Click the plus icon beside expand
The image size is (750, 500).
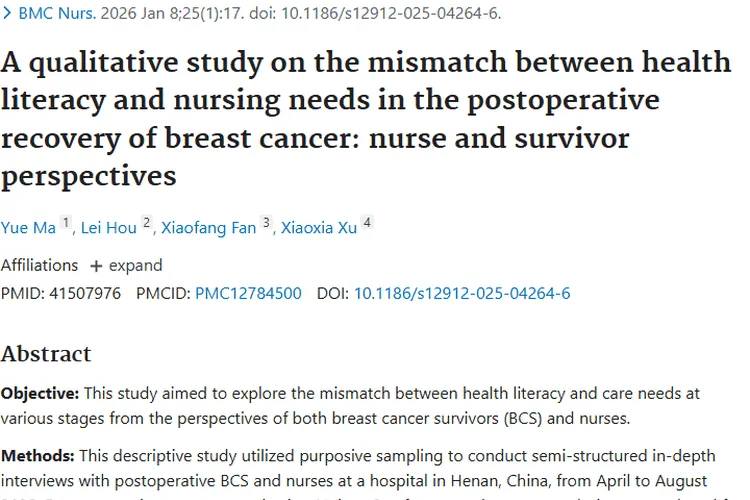[96, 266]
